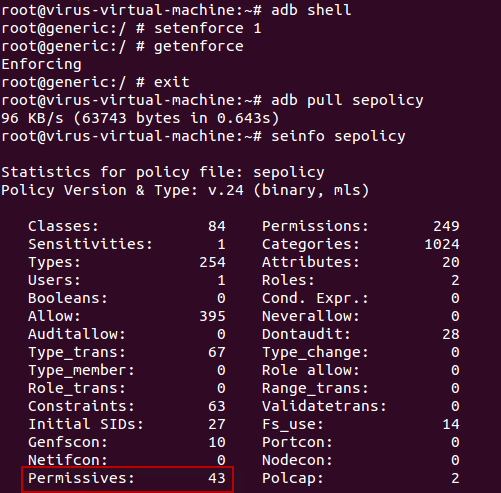Click the 'Enforcing' output line
Viewport: 501px width, 493px height.
tap(41, 64)
